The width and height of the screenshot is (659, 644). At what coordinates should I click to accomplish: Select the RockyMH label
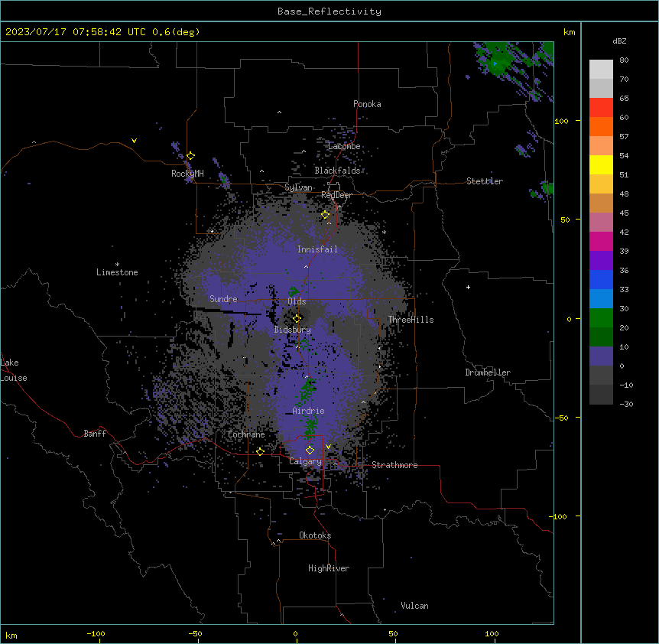(187, 174)
